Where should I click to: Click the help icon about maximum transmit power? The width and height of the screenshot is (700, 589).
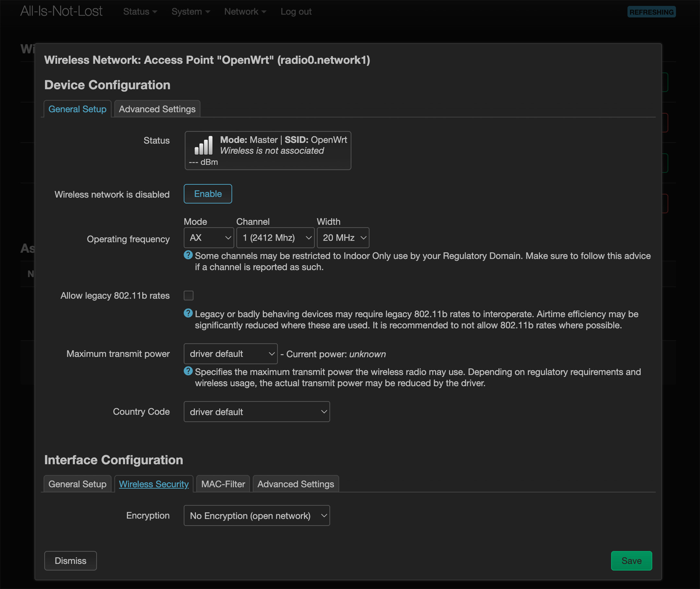(x=188, y=371)
